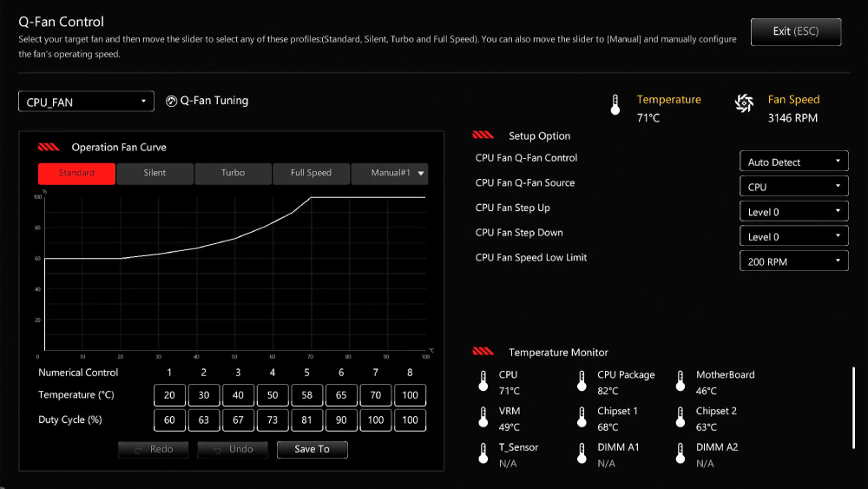The height and width of the screenshot is (489, 868).
Task: Open the CPU_FAN target fan dropdown
Action: [86, 102]
